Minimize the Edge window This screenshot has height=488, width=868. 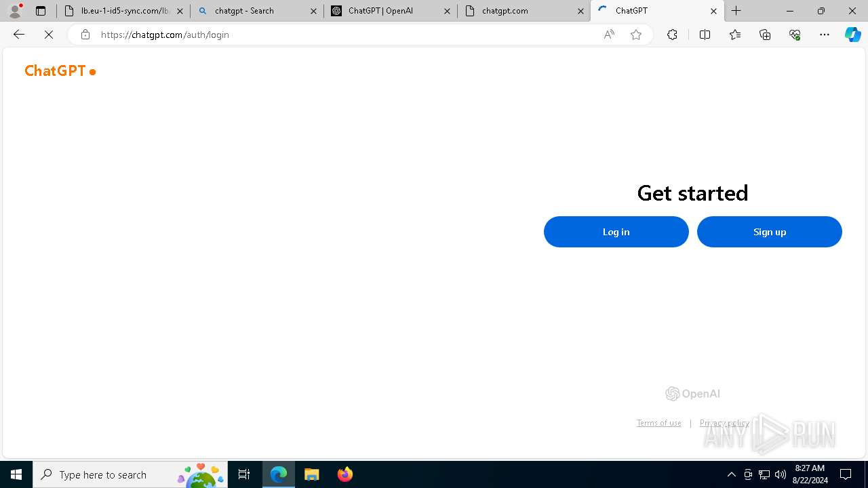pos(790,11)
